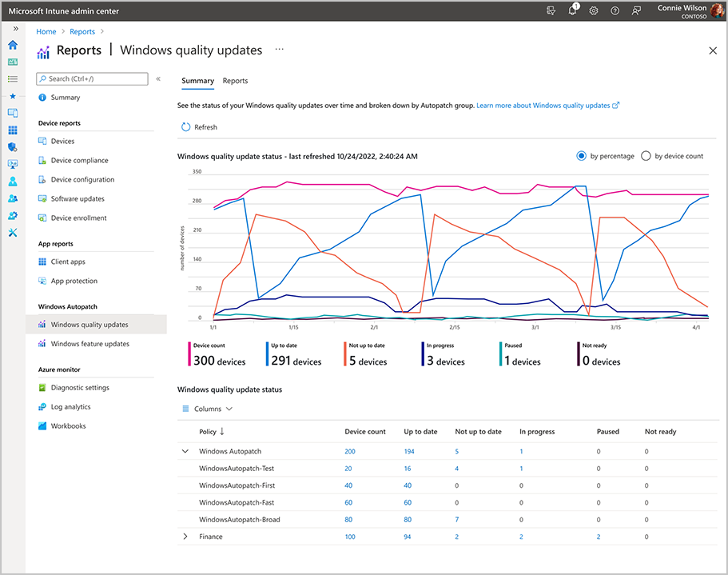Click Finance up to date value 94
This screenshot has width=728, height=575.
tap(408, 537)
